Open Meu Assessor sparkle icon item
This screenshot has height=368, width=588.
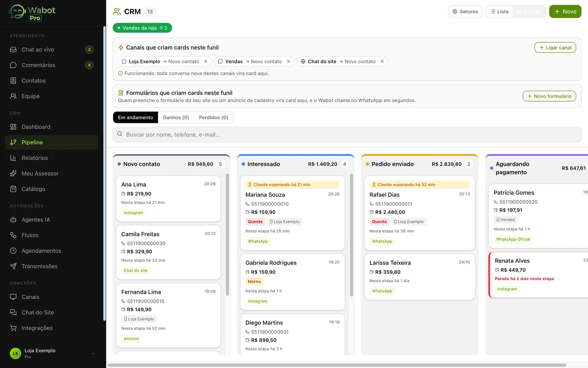[51, 173]
